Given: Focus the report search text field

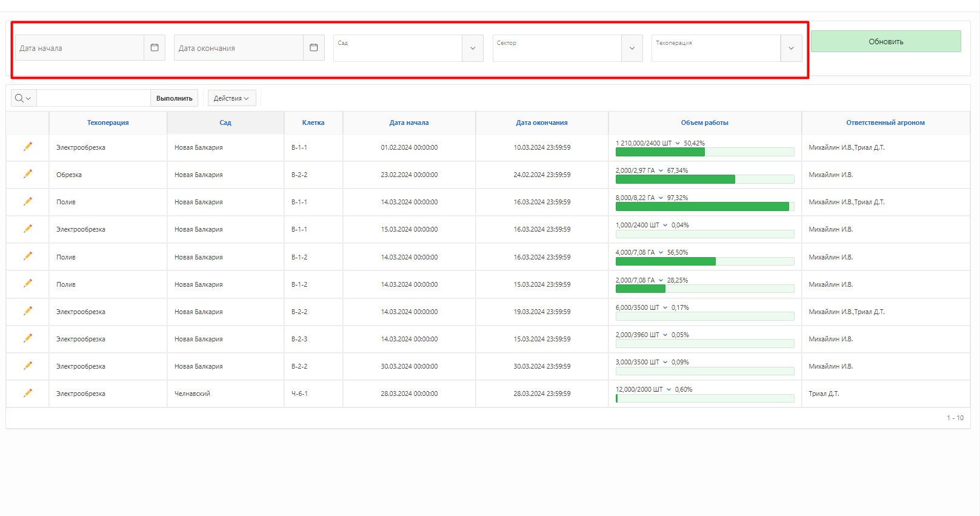Looking at the screenshot, I should click(x=93, y=98).
